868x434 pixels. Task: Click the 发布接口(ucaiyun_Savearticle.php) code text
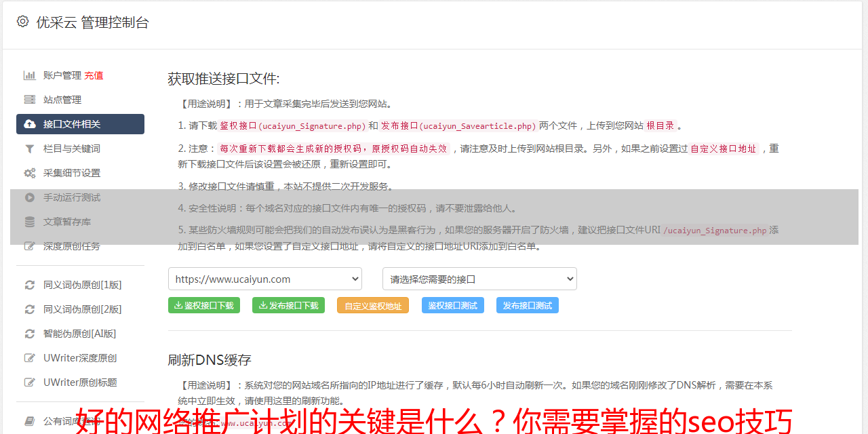coord(458,125)
